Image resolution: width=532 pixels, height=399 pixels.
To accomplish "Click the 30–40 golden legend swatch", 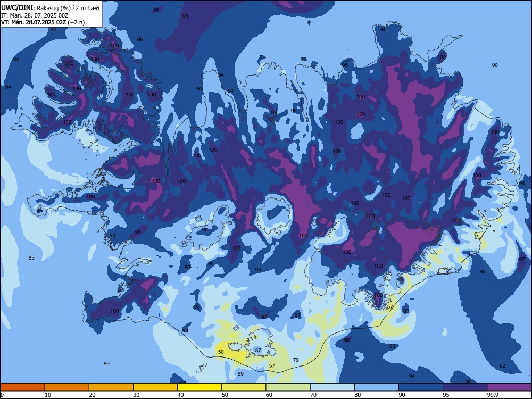I will coord(155,387).
